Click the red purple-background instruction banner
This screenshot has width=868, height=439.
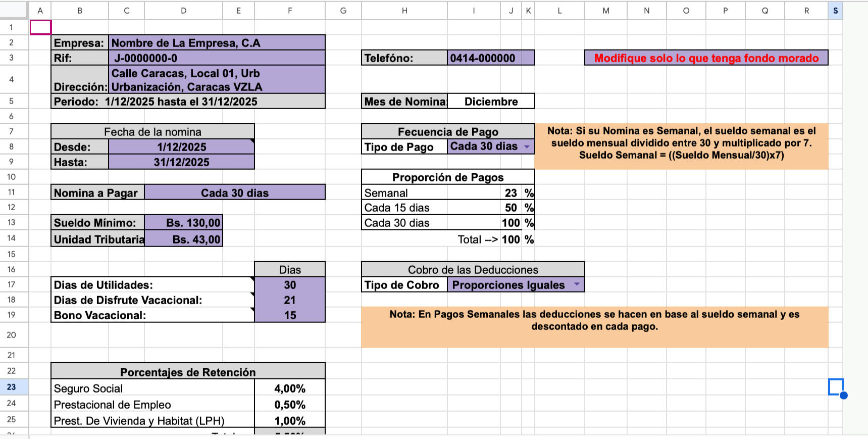[706, 58]
